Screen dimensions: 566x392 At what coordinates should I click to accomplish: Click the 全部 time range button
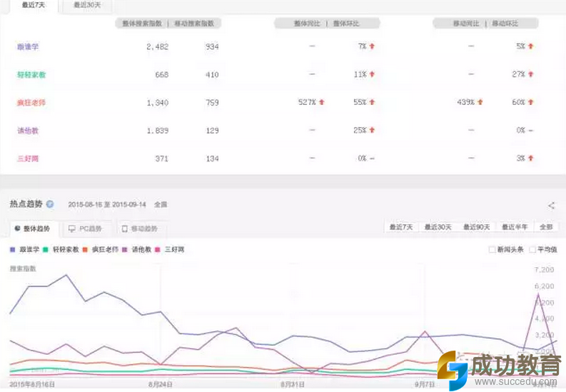[546, 227]
